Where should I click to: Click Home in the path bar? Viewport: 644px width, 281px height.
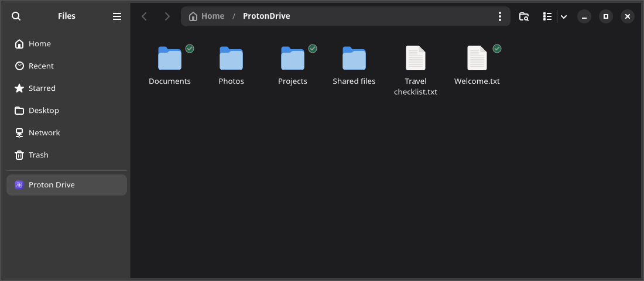pos(207,16)
